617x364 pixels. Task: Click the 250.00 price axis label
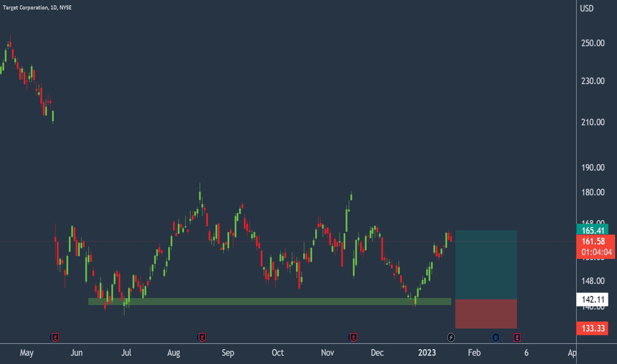593,43
